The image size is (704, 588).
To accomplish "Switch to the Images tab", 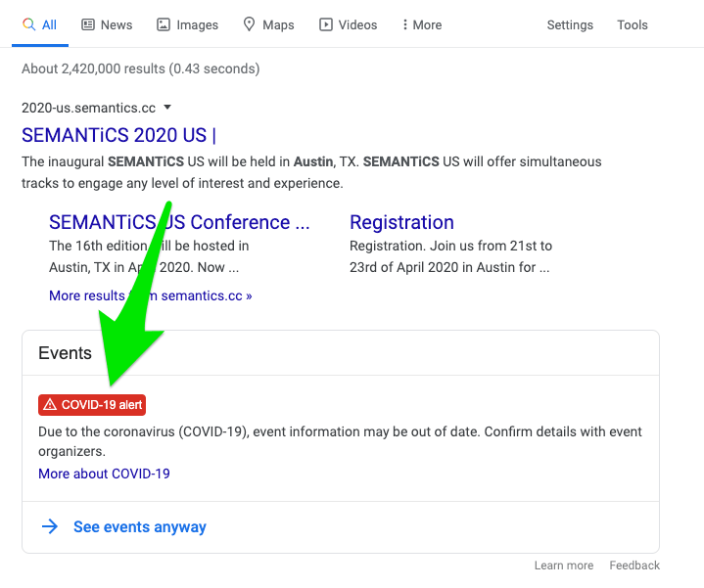I will coord(187,24).
